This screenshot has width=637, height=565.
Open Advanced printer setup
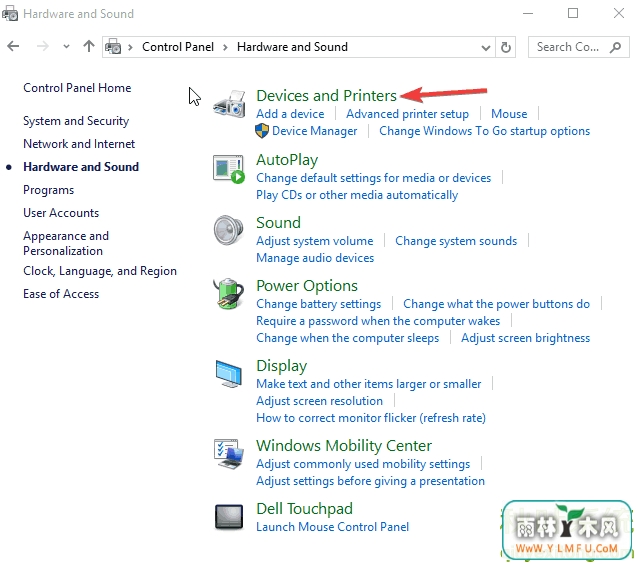(x=407, y=114)
